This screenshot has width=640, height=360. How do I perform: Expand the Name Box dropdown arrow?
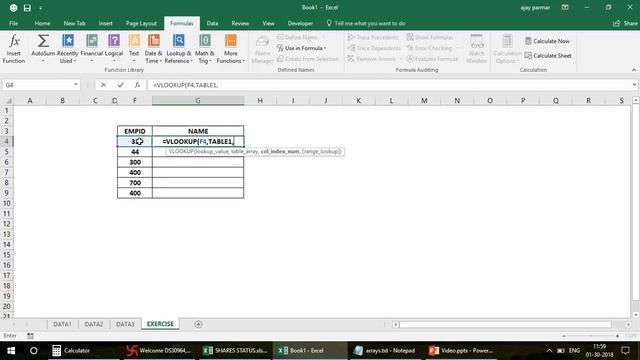76,84
